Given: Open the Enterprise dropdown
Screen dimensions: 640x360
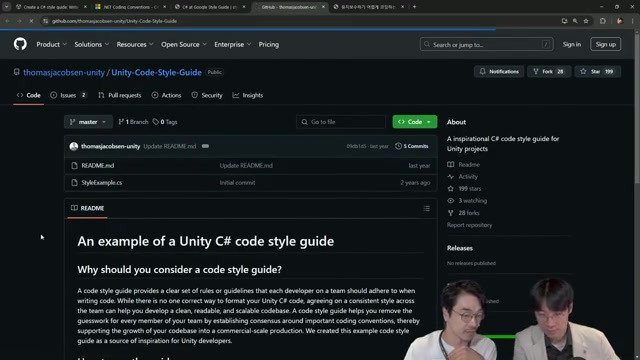Looking at the screenshot, I should (x=233, y=44).
